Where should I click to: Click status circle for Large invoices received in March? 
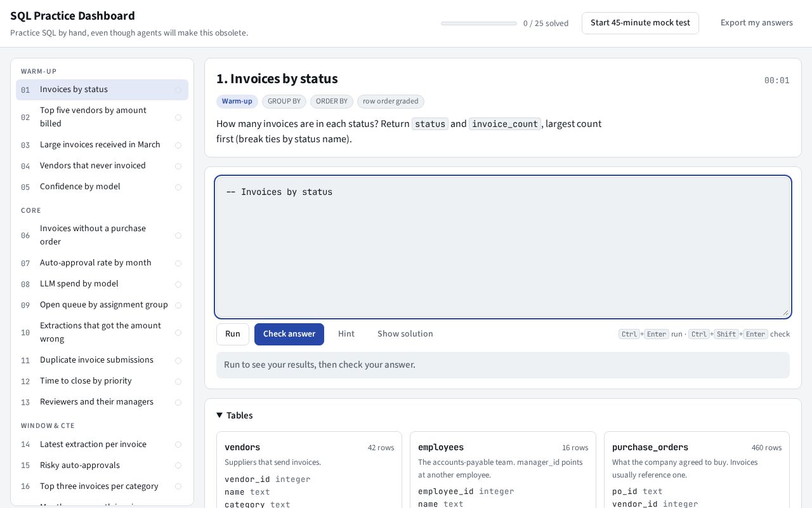(x=178, y=145)
